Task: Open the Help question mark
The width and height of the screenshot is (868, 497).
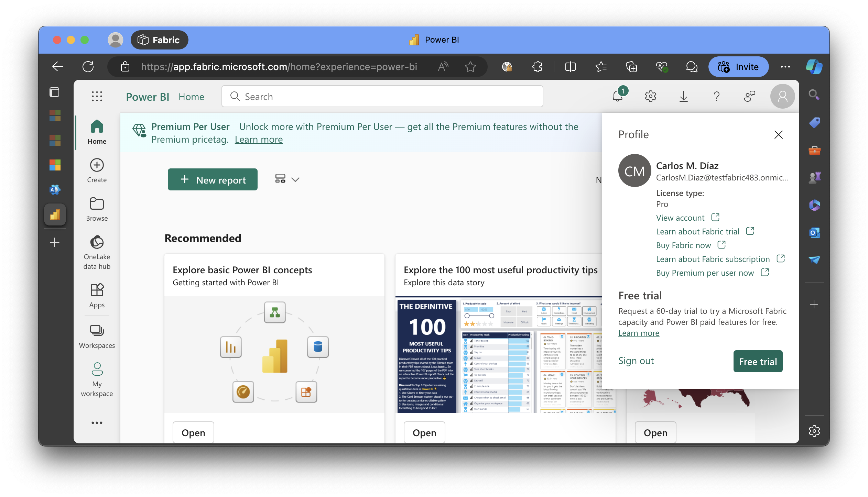Action: click(x=716, y=97)
